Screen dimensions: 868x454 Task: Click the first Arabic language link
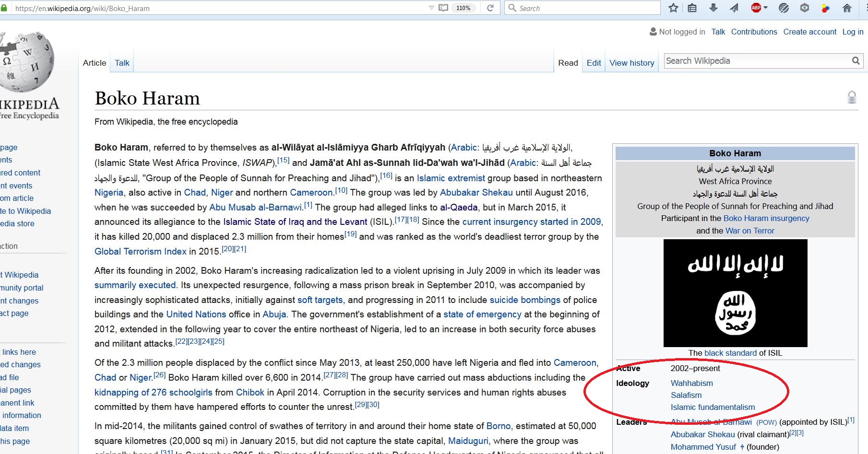(464, 147)
